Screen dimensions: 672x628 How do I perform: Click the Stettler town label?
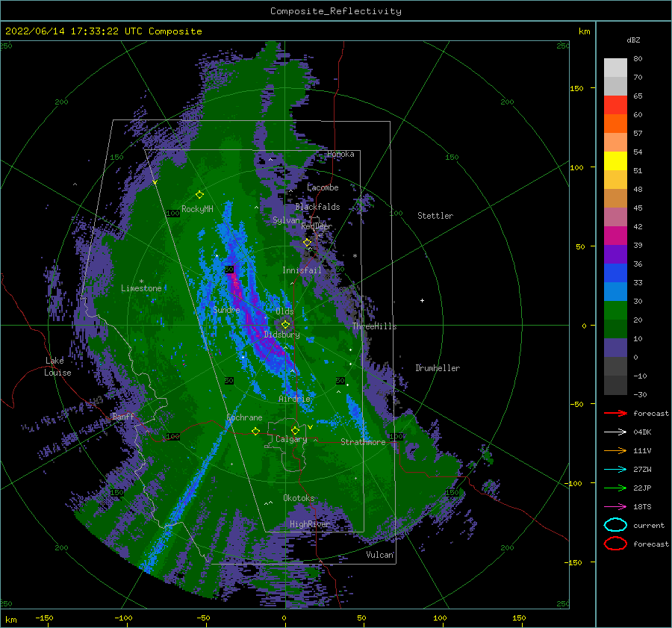pyautogui.click(x=435, y=216)
